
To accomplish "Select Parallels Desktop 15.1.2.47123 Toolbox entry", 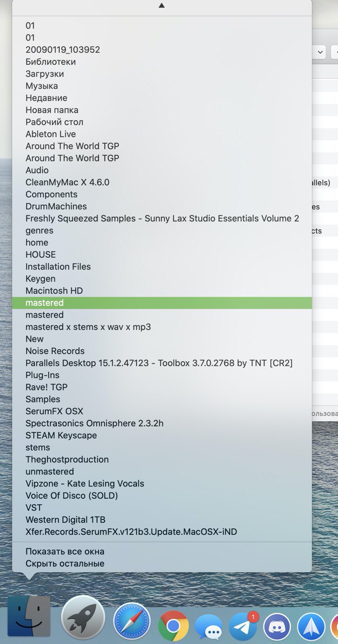I will point(162,363).
